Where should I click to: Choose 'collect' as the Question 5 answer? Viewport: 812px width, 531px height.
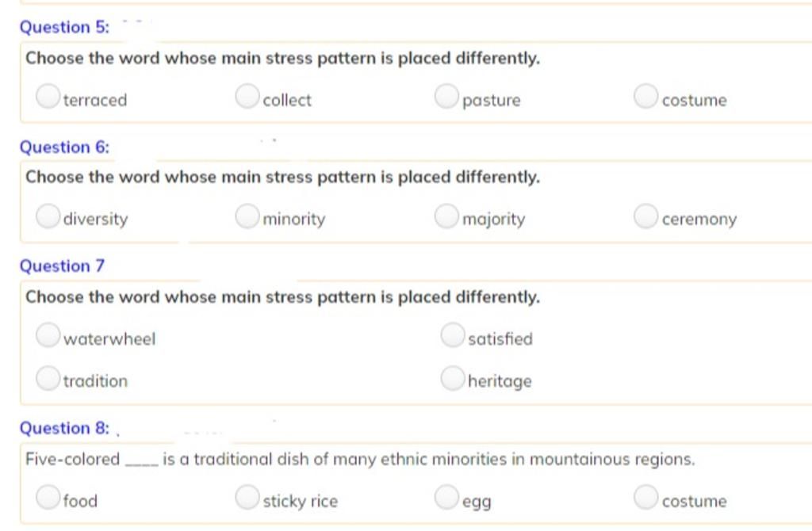247,96
